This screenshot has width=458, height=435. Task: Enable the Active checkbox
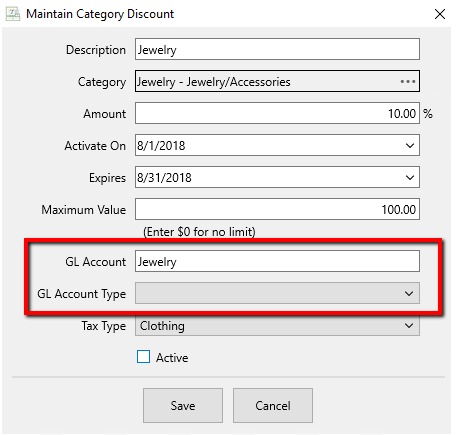[143, 356]
